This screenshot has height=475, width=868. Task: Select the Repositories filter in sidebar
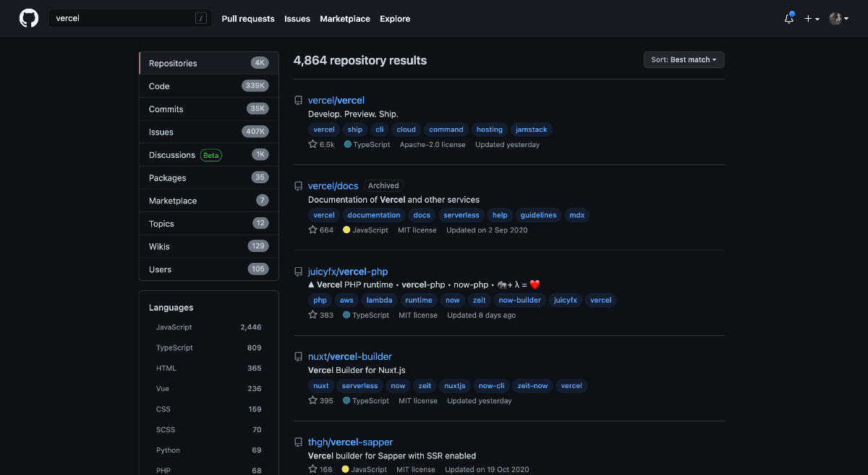click(x=208, y=63)
